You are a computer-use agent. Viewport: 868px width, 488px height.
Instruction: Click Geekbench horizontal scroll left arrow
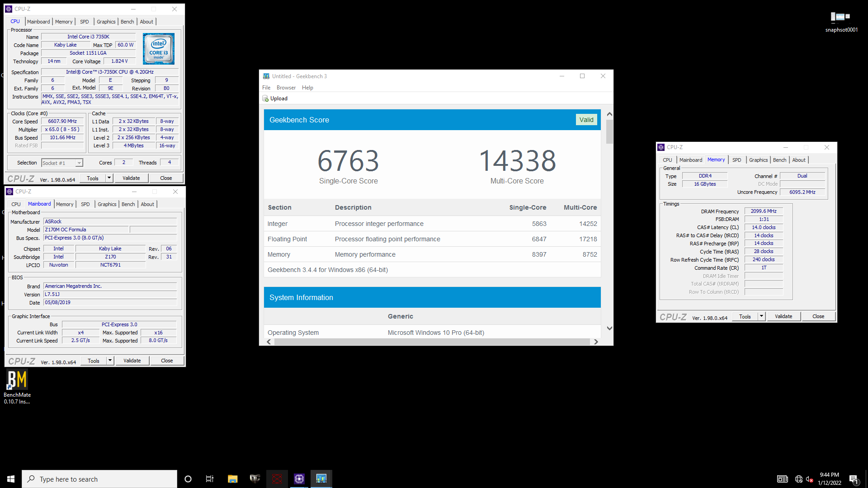tap(269, 342)
